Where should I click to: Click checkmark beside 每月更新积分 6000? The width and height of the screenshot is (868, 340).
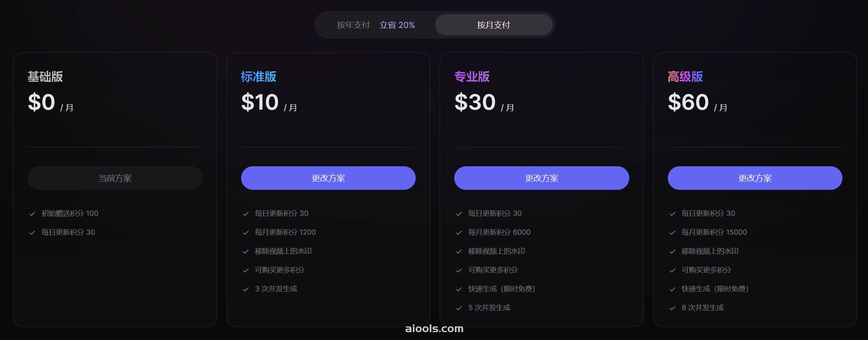click(x=459, y=233)
